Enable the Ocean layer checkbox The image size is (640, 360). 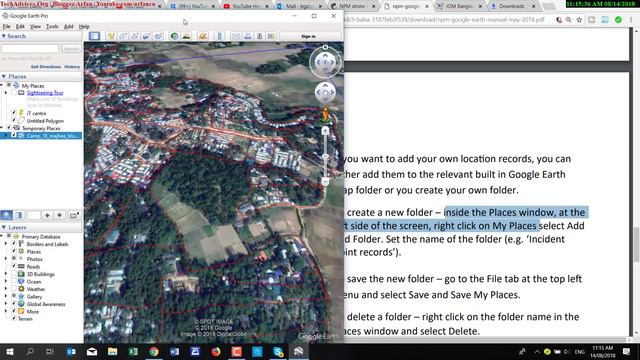(13, 281)
